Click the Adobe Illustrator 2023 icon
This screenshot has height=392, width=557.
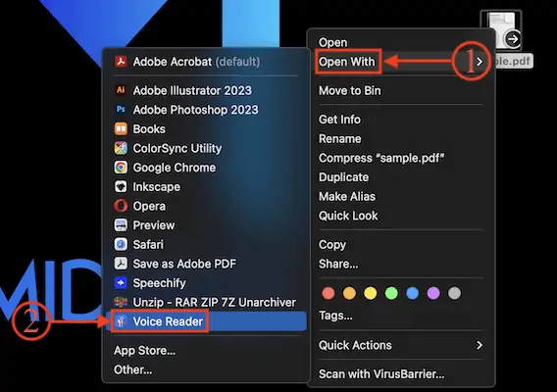pos(121,90)
